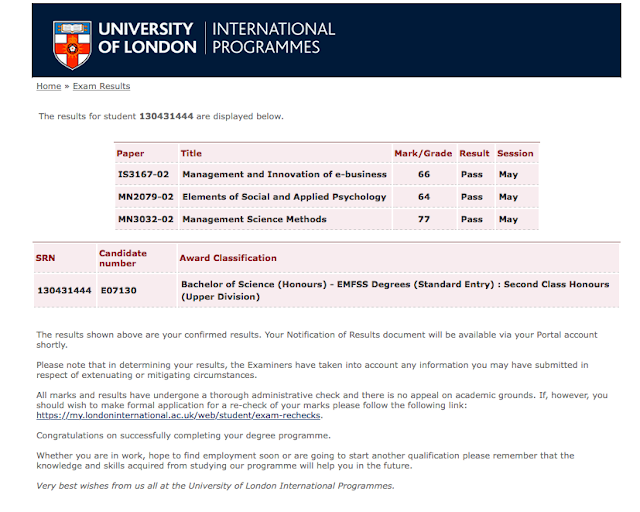Click the Session column header
This screenshot has height=512, width=640.
pos(515,154)
